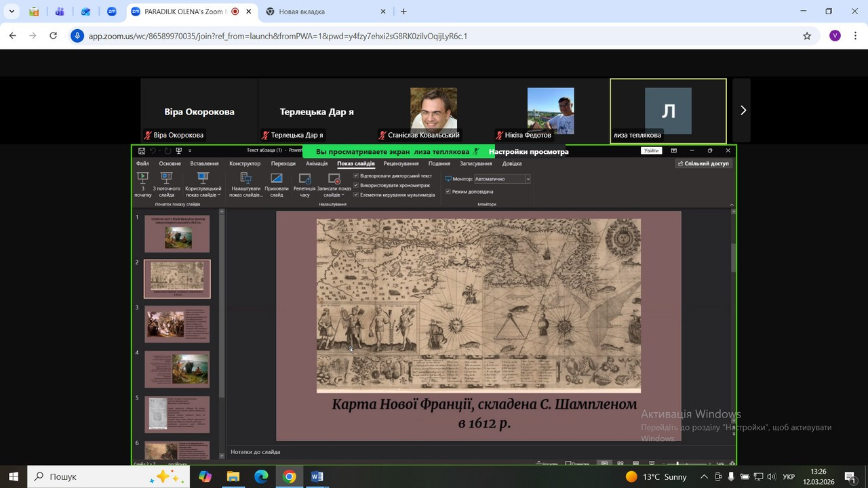
Task: Click the 'Спільний доступ' share button
Action: click(703, 163)
